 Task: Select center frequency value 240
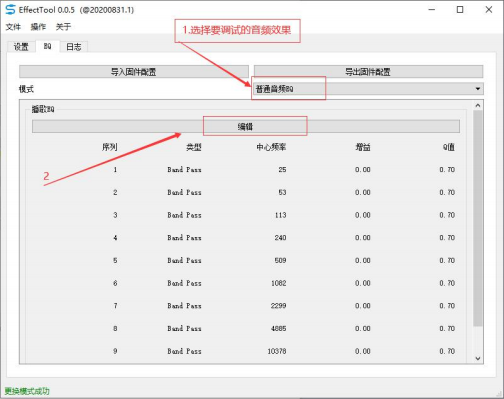coord(280,238)
